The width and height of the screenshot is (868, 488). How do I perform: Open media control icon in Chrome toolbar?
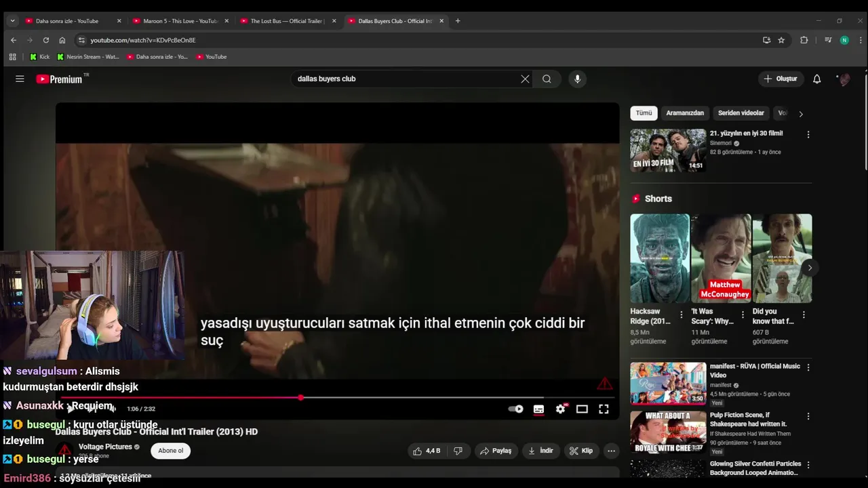coord(827,40)
